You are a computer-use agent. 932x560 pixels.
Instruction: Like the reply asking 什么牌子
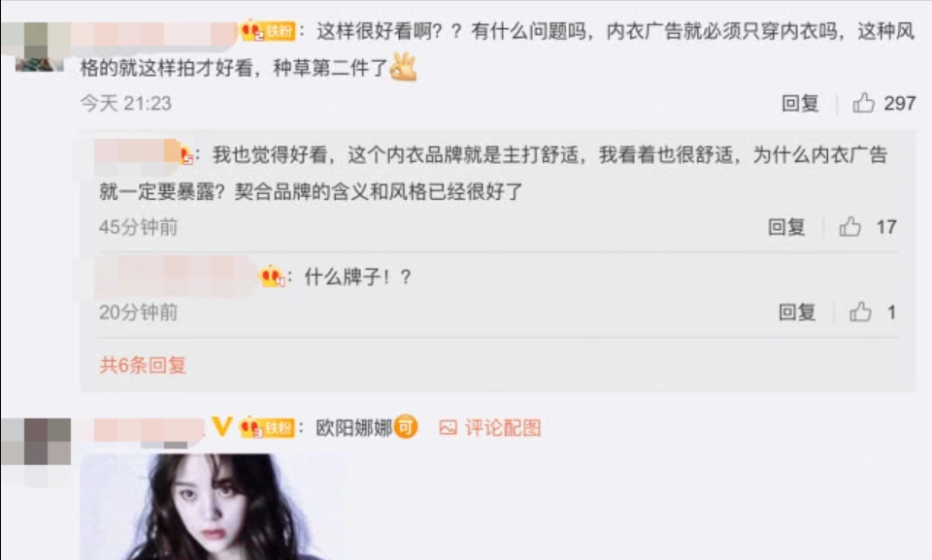[x=860, y=312]
